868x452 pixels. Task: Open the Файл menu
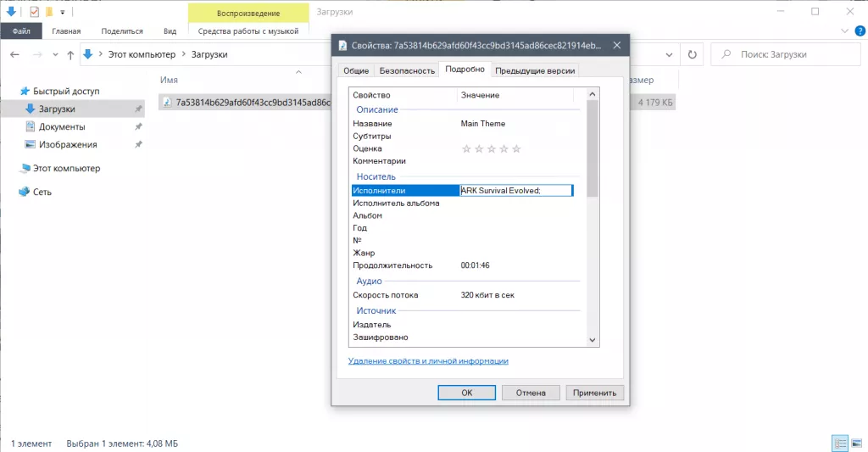[21, 31]
